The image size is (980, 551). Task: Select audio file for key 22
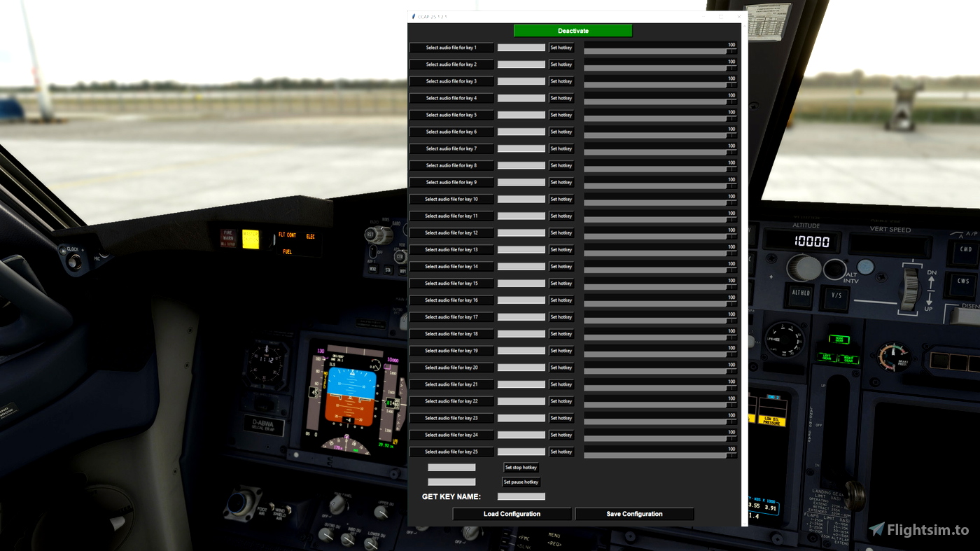[451, 401]
